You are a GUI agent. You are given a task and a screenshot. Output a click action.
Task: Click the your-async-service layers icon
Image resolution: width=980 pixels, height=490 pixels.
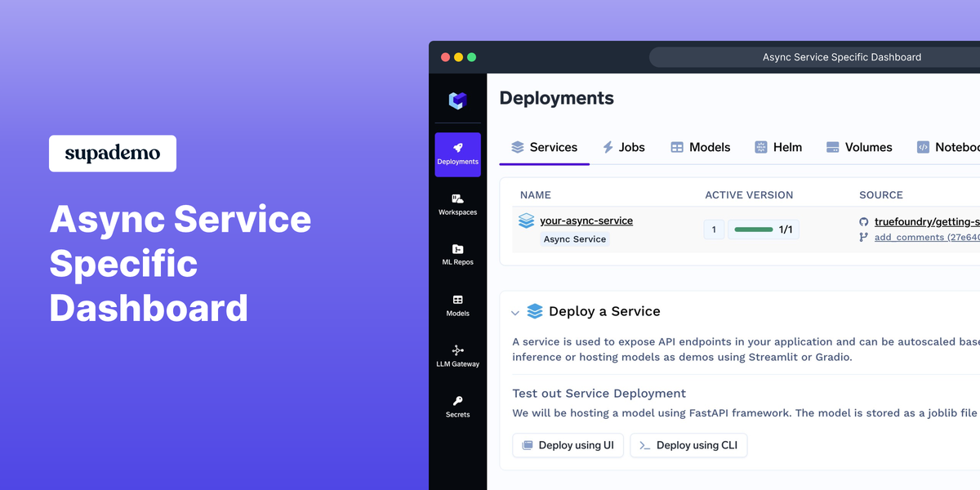tap(527, 221)
